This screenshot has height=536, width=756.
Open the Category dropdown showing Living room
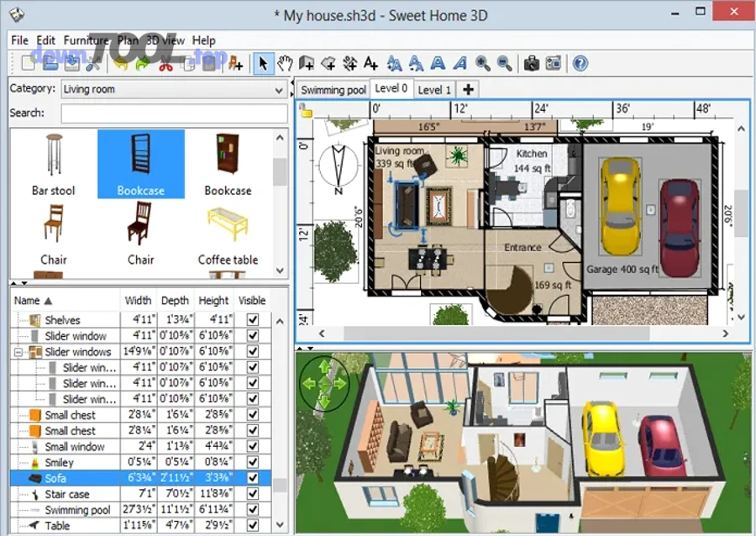coord(174,89)
